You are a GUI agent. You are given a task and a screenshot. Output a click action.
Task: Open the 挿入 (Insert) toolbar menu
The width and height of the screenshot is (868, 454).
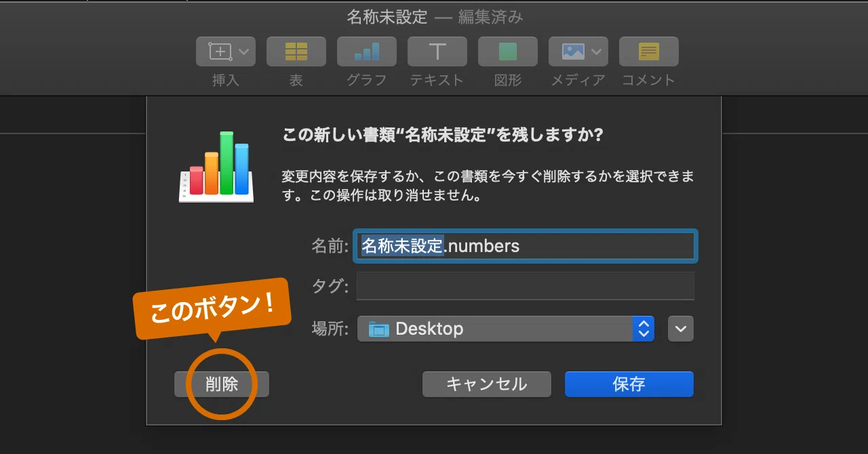coord(226,51)
